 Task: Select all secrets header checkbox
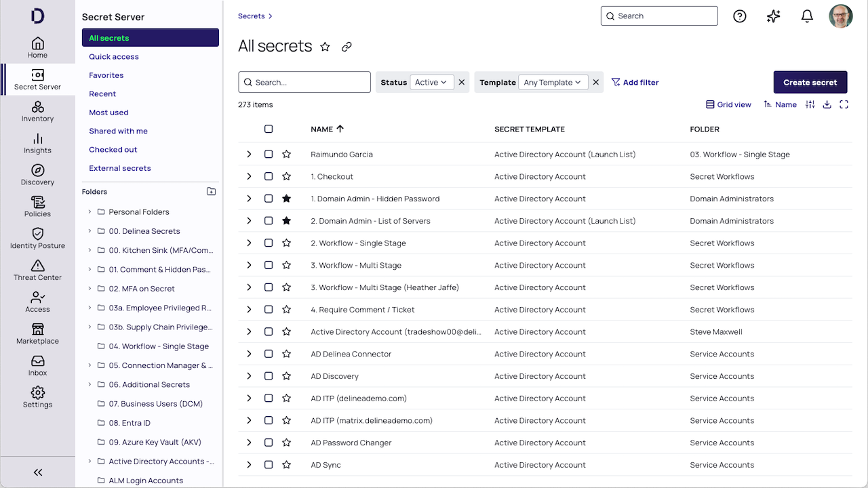point(269,129)
